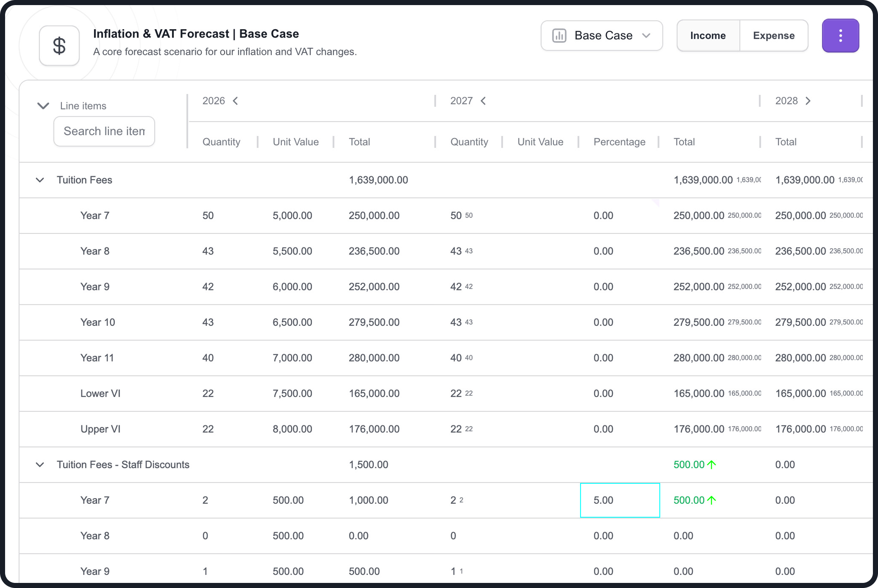Click Year 9 unit value 6,000.00

292,287
